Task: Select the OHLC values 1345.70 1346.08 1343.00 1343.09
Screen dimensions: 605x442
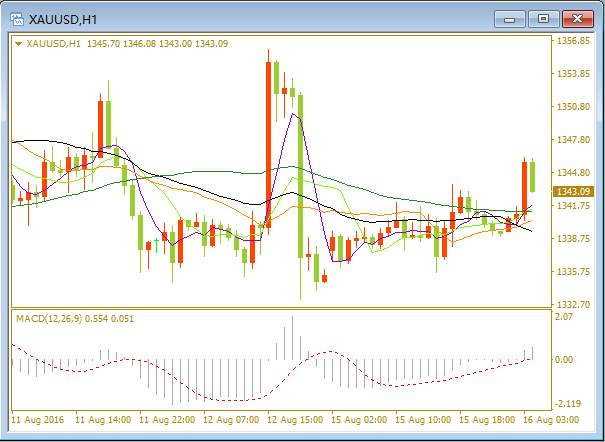Action: point(157,44)
